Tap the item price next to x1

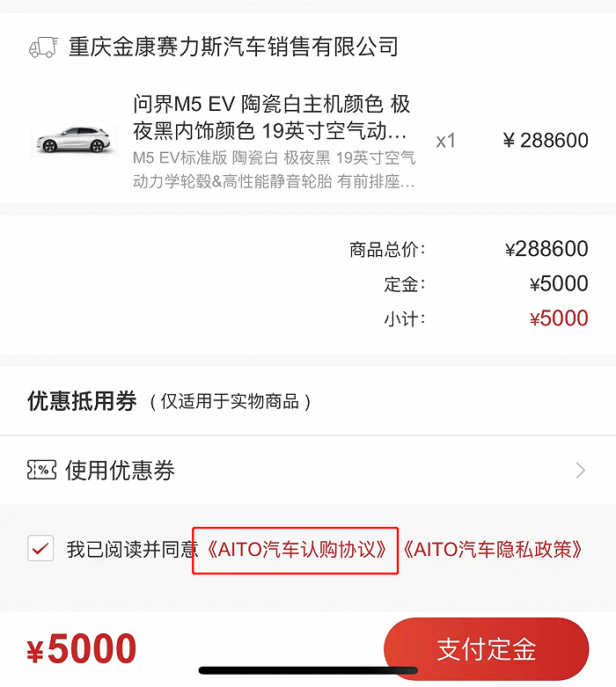click(546, 141)
